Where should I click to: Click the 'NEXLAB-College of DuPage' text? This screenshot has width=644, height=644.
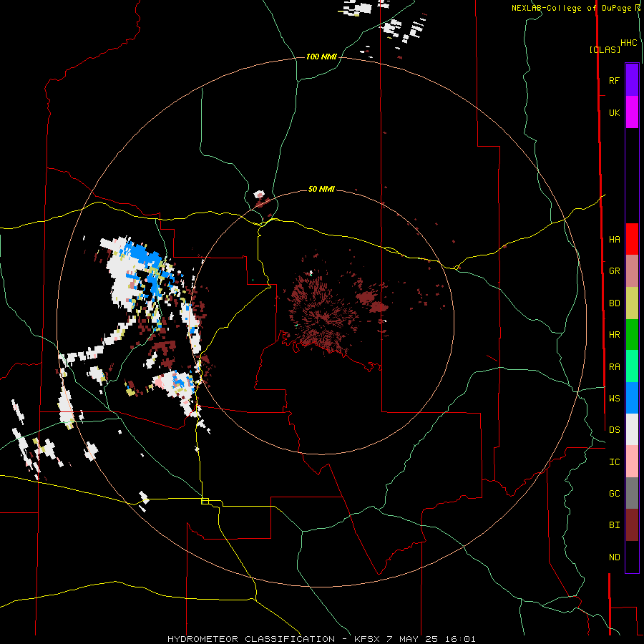pyautogui.click(x=572, y=8)
